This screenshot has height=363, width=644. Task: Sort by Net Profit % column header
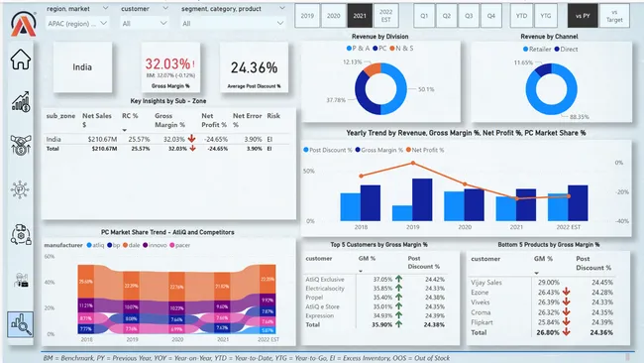(x=214, y=120)
